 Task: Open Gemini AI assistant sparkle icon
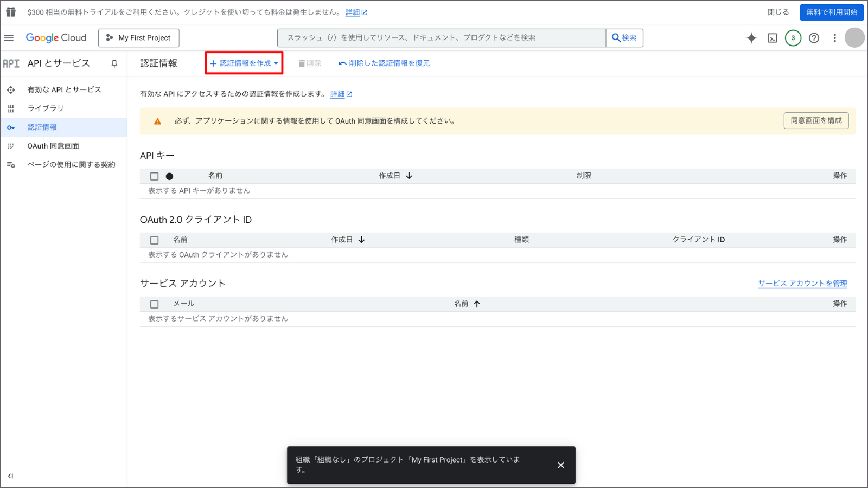751,38
